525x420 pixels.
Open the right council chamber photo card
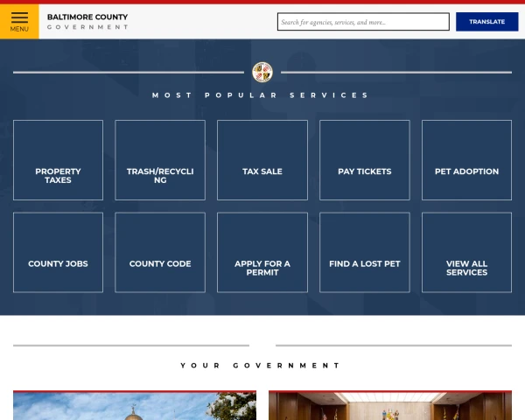pos(390,406)
